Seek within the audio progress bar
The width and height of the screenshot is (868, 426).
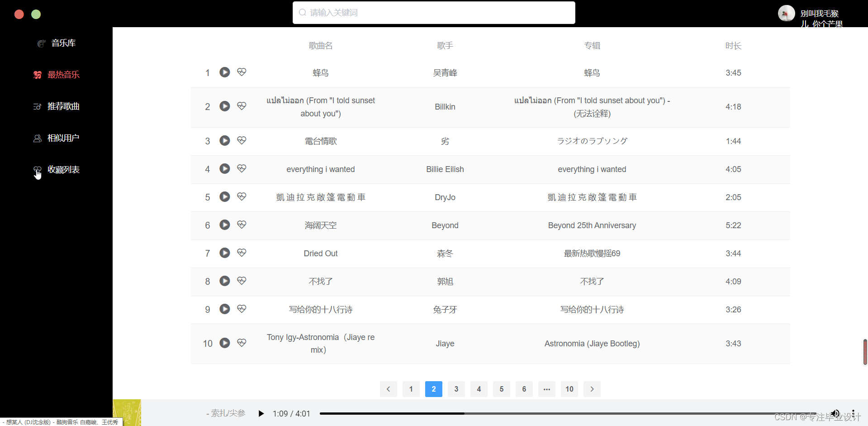click(568, 413)
